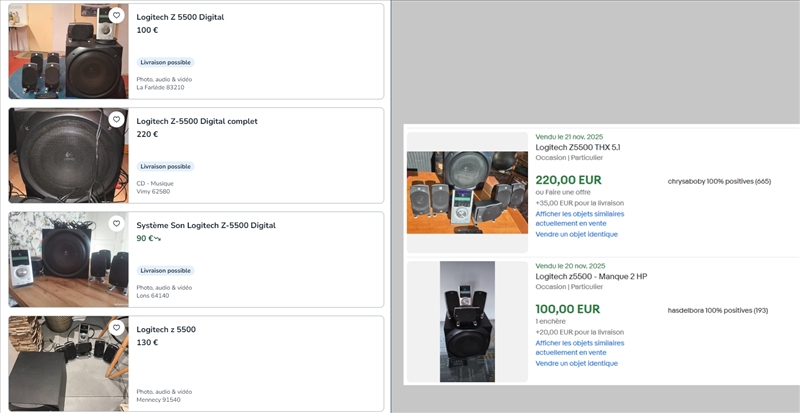Click the Manque 2 HP listing product image
The image size is (800, 413).
click(467, 321)
